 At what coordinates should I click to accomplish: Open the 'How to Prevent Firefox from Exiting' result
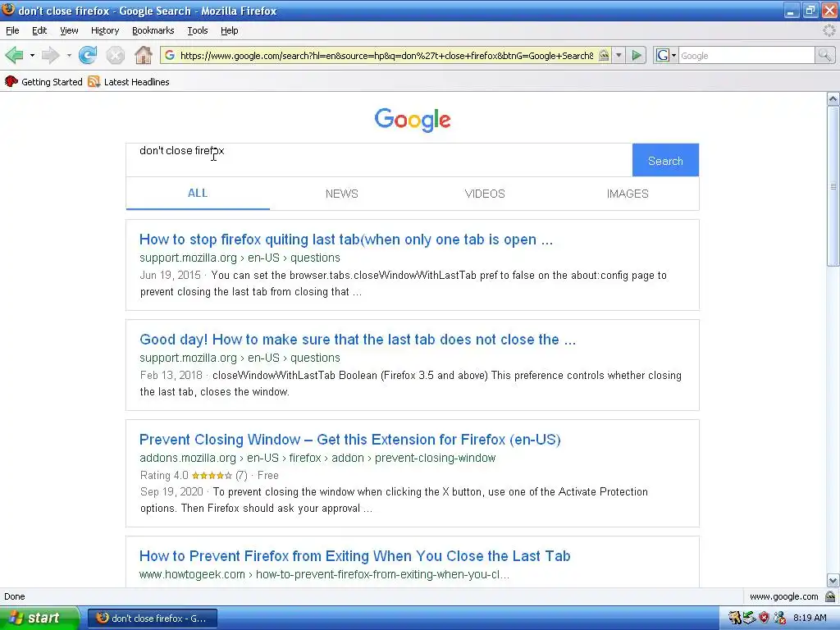pos(354,556)
